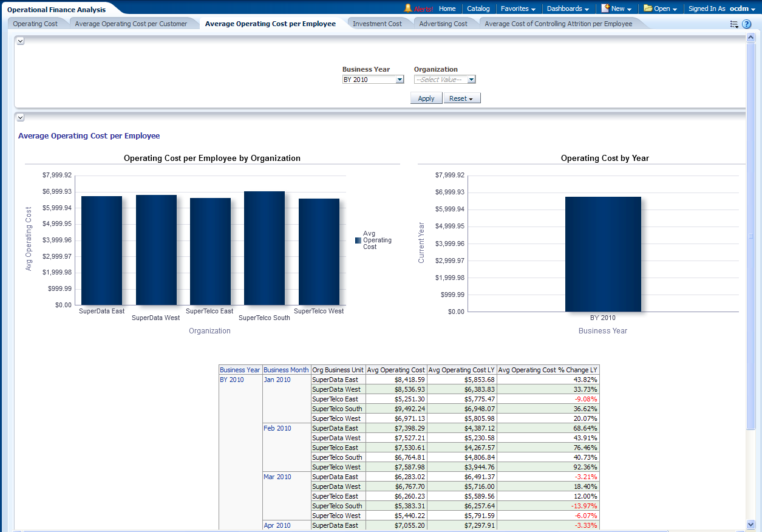Viewport: 762px width, 532px height.
Task: Expand the Reset button menu
Action: [462, 98]
